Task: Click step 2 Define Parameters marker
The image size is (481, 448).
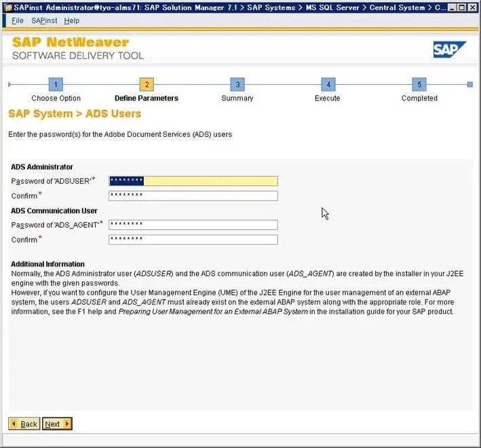Action: (x=147, y=84)
